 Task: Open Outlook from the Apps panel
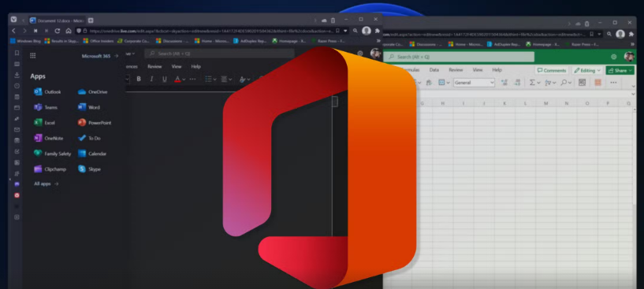(x=47, y=92)
